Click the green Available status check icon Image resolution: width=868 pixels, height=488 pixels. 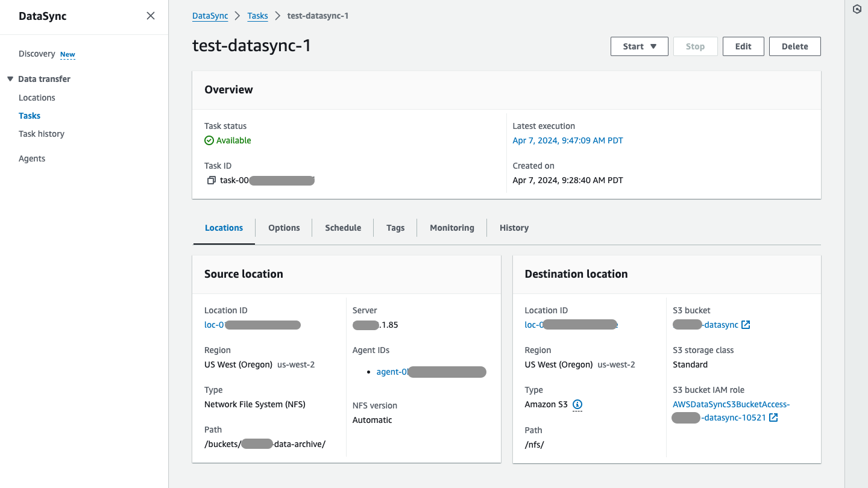209,140
